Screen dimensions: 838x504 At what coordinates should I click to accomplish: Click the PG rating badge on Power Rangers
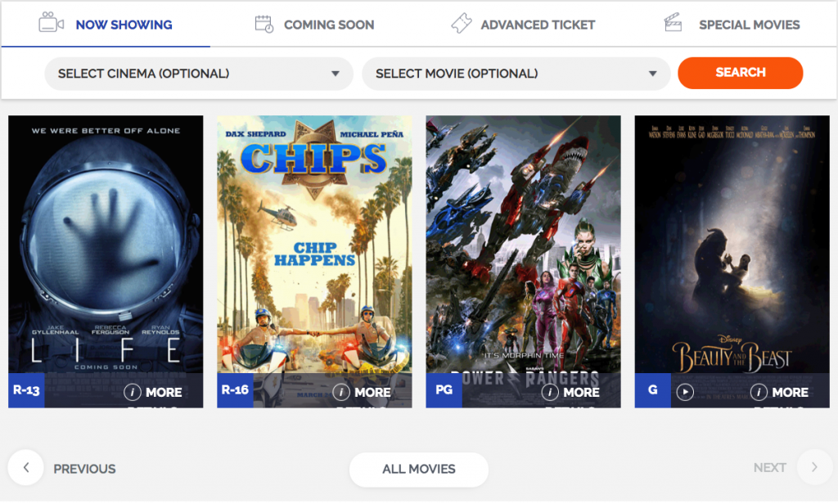[x=444, y=391]
